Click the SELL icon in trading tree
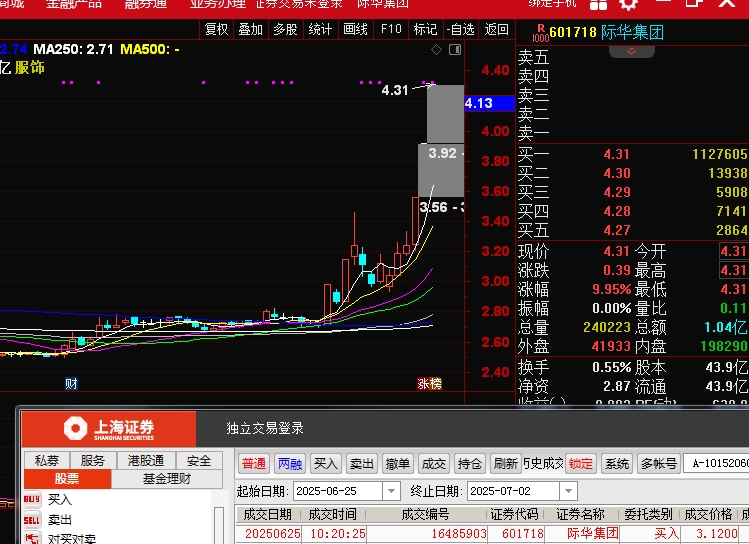The width and height of the screenshot is (749, 544). click(32, 520)
